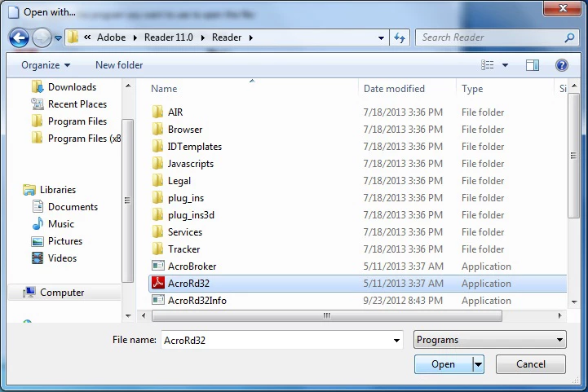Open Music library in navigation pane
The width and height of the screenshot is (588, 392).
[53, 224]
